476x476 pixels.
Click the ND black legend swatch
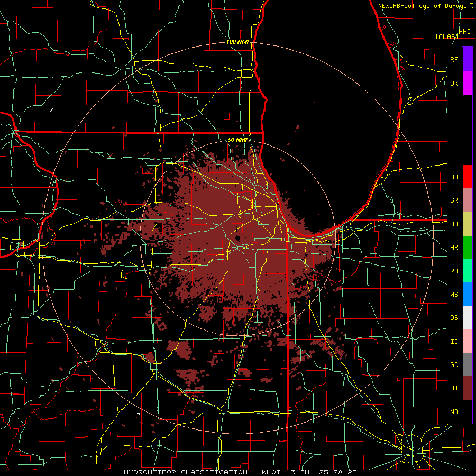point(467,411)
